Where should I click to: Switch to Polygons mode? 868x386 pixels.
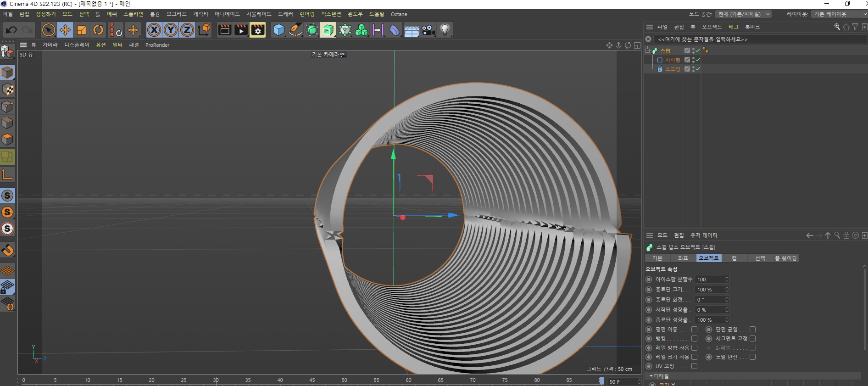pyautogui.click(x=7, y=140)
